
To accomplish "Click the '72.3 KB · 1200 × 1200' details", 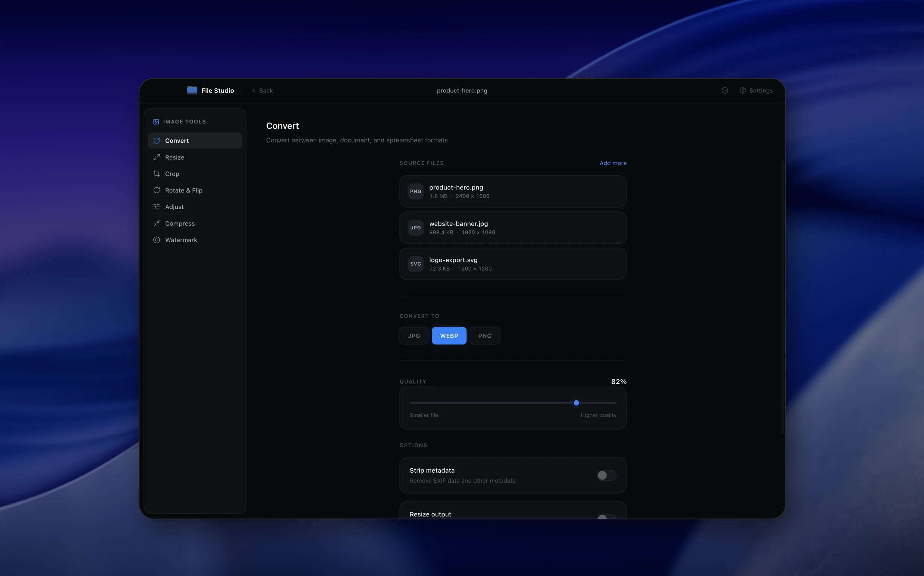I will coord(460,268).
